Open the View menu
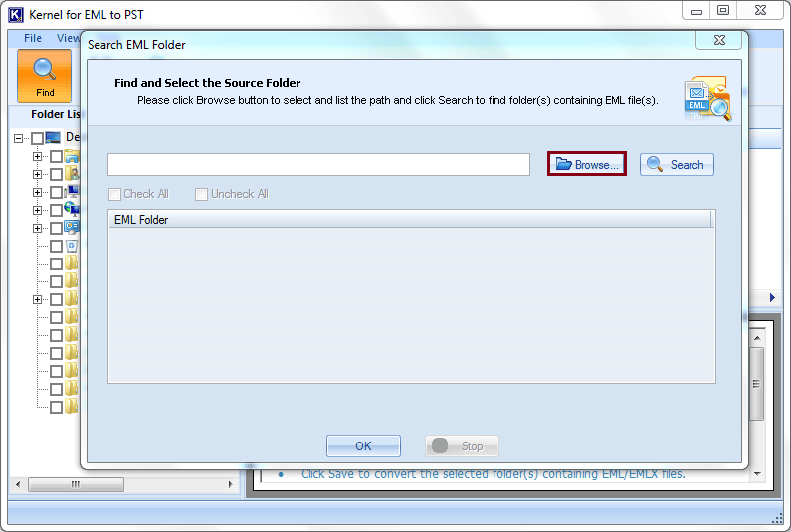Image resolution: width=791 pixels, height=532 pixels. pyautogui.click(x=68, y=38)
